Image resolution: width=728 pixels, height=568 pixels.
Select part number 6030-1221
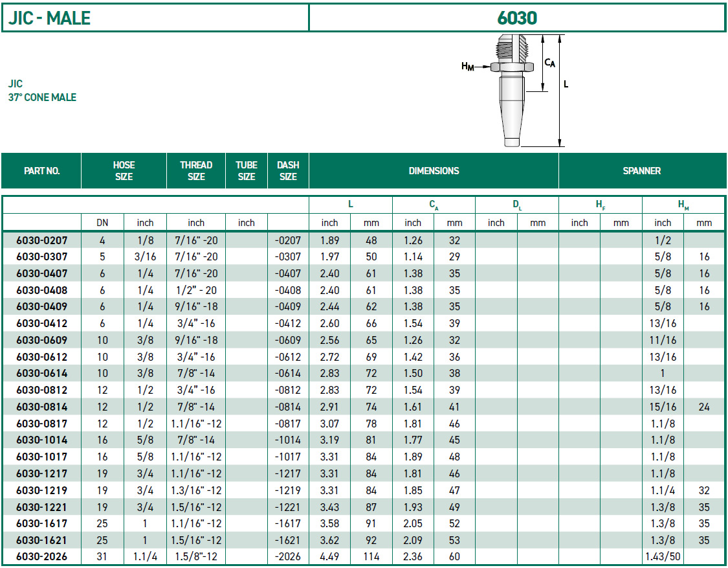[42, 506]
